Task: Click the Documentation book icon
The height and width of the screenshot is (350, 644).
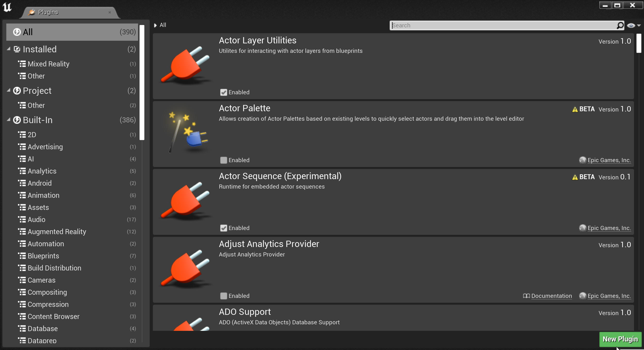Action: click(526, 296)
